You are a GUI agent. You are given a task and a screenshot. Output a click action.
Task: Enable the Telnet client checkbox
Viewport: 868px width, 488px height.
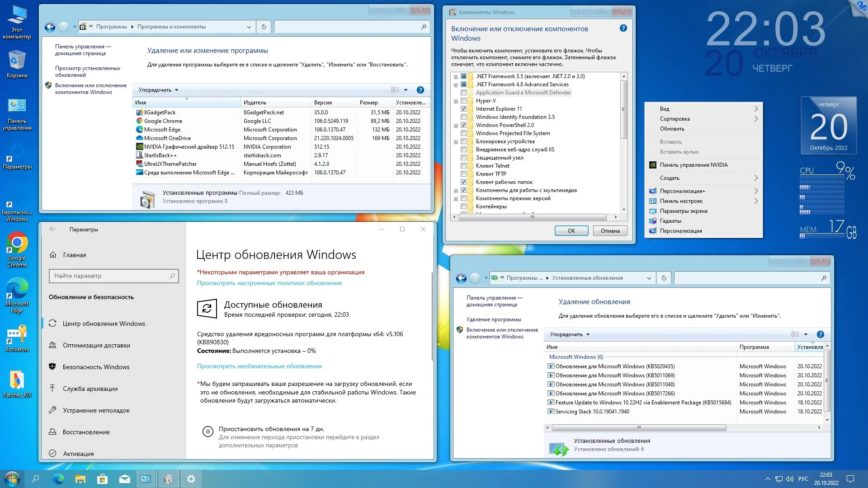point(463,166)
